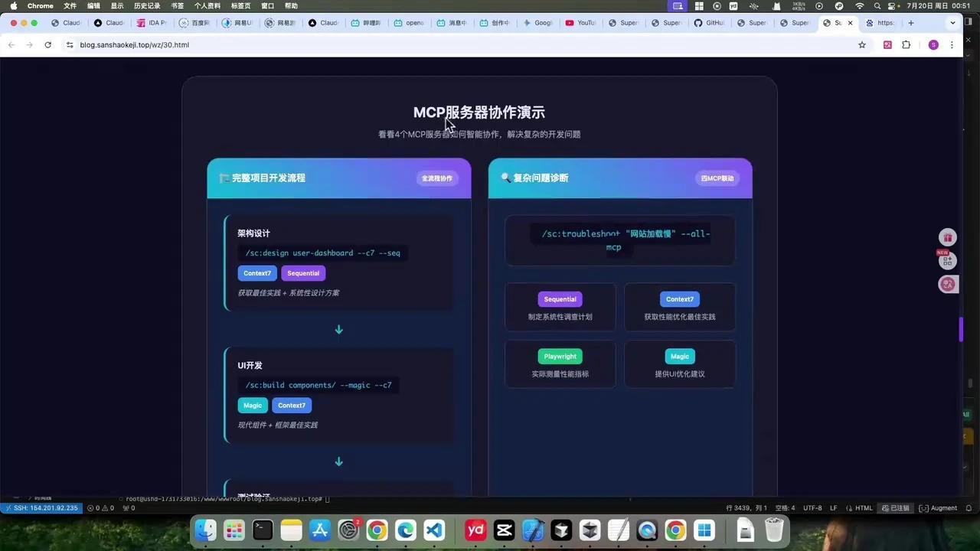Open Microsoft Edge in the Dock

[405, 530]
